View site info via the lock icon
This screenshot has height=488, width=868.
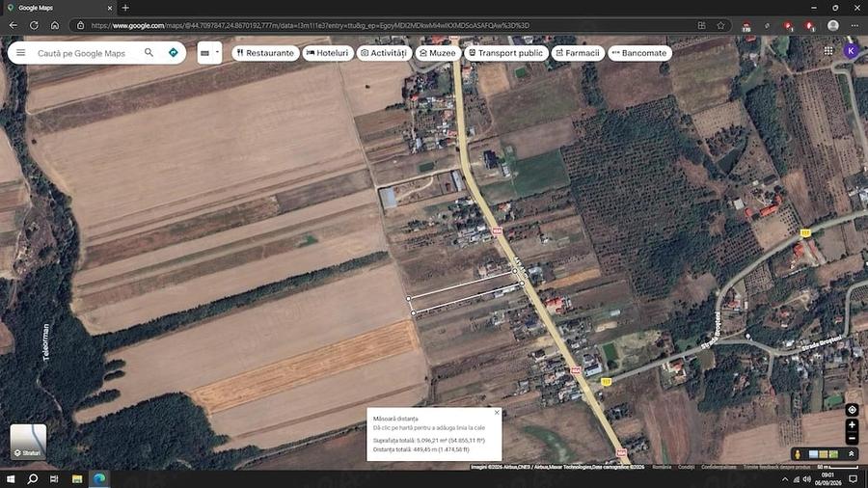click(80, 25)
